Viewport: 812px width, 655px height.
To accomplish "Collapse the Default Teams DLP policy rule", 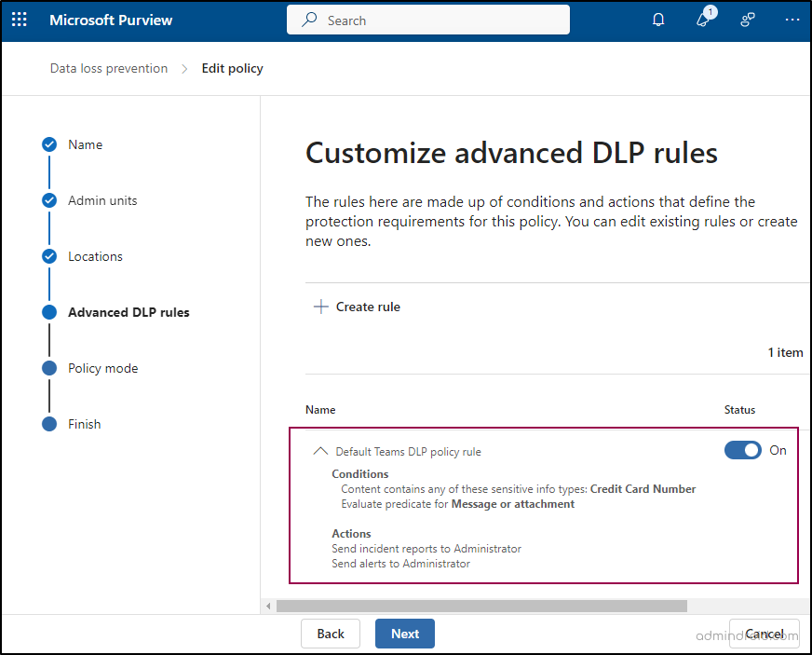I will point(320,451).
